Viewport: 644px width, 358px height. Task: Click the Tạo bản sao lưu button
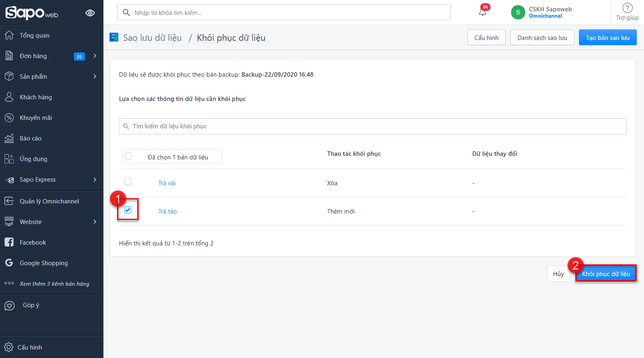tap(607, 38)
